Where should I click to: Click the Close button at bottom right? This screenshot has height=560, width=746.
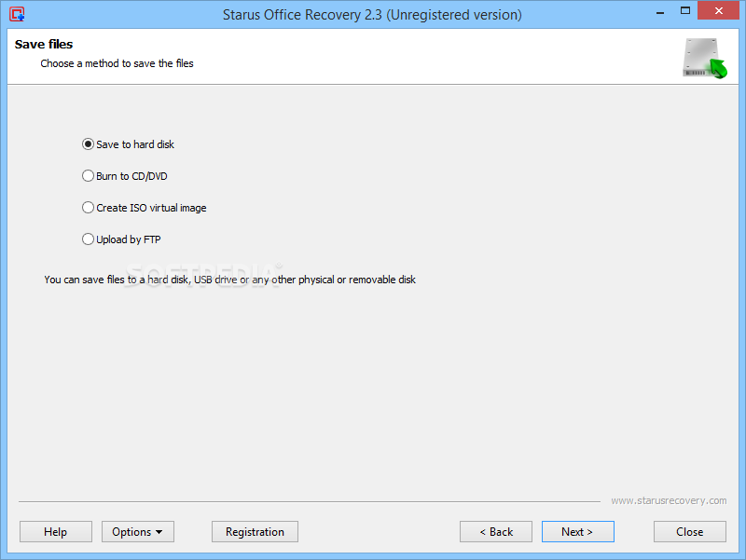[x=690, y=531]
